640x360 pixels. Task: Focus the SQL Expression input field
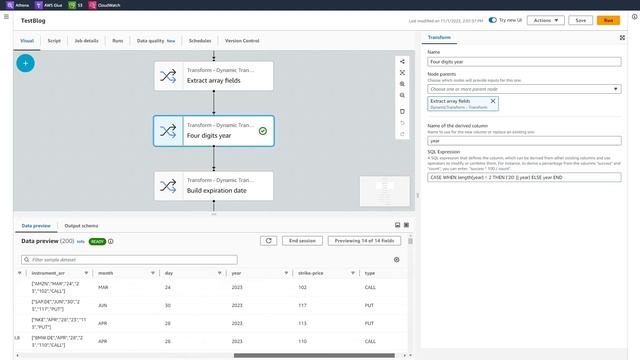(x=524, y=178)
